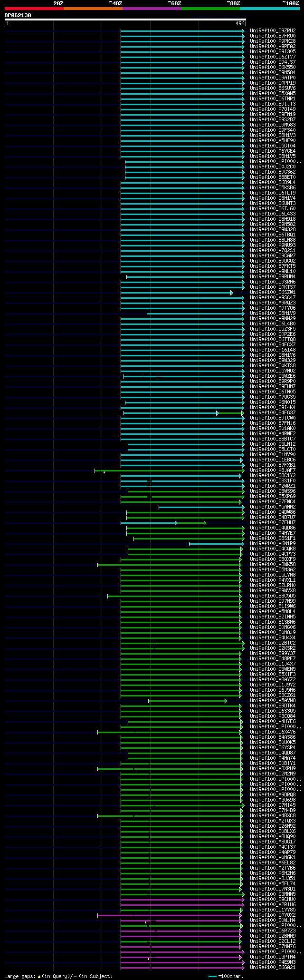Screen dimensions: 304x980
Task: Select the UniRef100_Q6UNT3 label
Action: pos(273,203)
